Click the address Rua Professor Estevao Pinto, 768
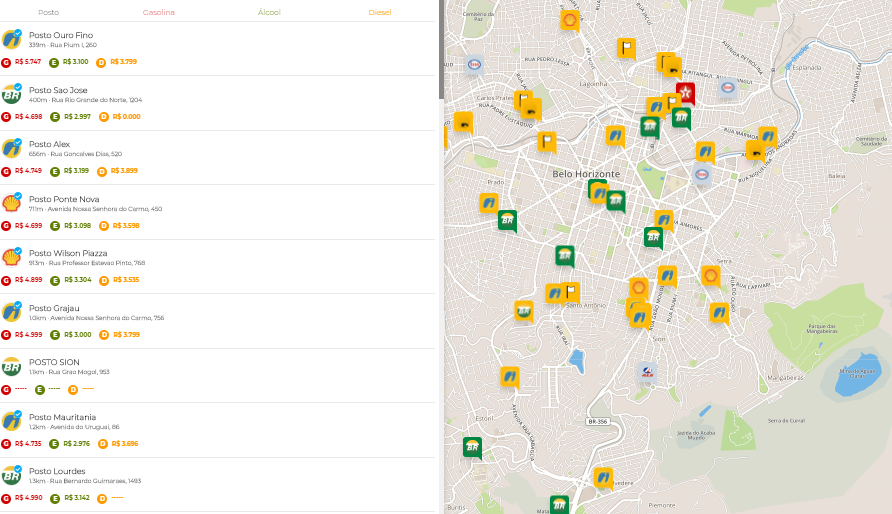 coord(97,263)
